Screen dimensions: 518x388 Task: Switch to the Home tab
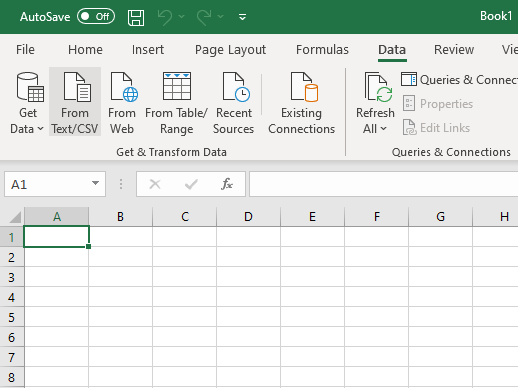tap(85, 50)
